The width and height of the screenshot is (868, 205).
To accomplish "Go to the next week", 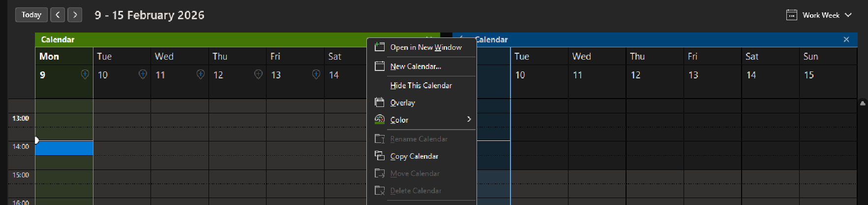I will click(75, 15).
